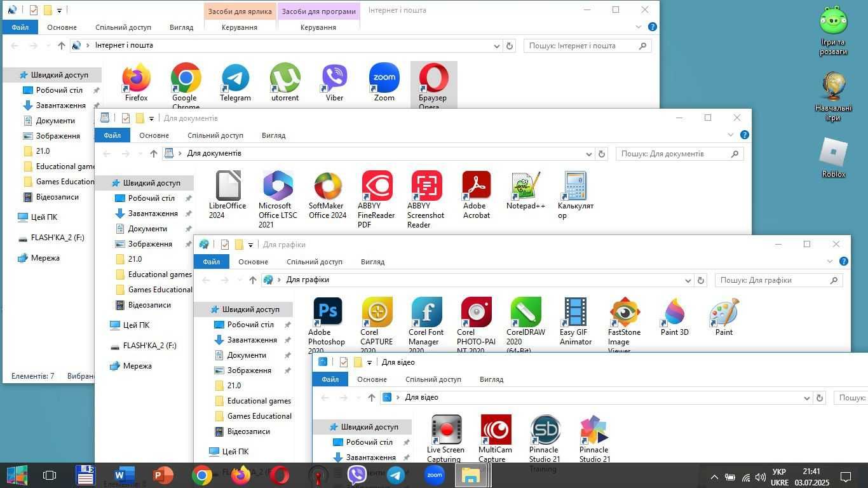Open the Файл tab in Для графіки

(x=212, y=262)
